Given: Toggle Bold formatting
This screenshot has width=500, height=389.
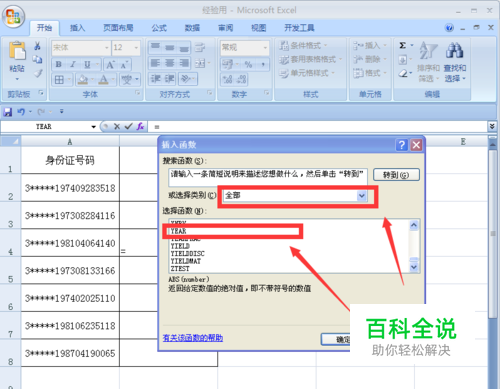Looking at the screenshot, I should click(59, 64).
